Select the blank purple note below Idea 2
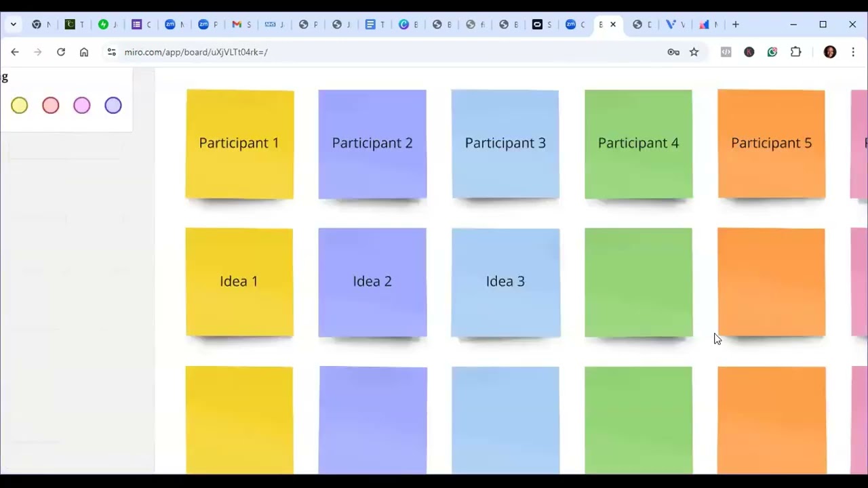The width and height of the screenshot is (868, 488). point(373,420)
